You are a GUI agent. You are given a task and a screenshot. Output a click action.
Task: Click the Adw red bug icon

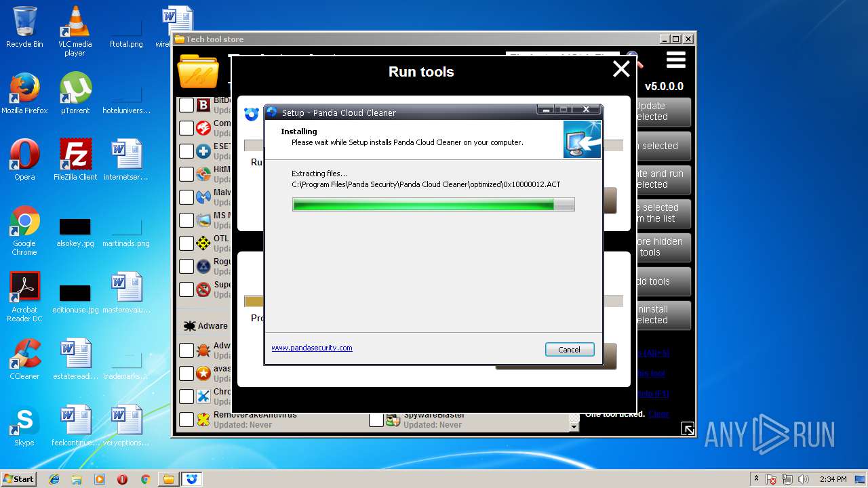[x=203, y=350]
